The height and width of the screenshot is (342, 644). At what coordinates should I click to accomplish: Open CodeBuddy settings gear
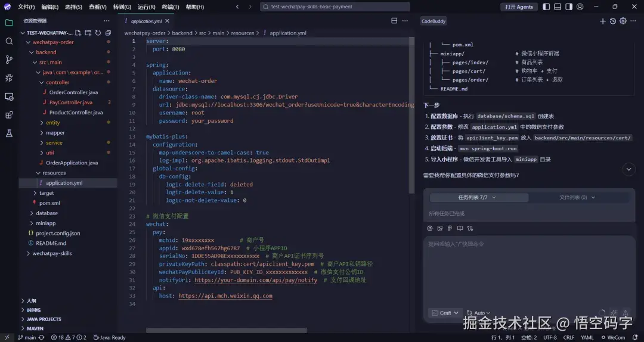(623, 21)
